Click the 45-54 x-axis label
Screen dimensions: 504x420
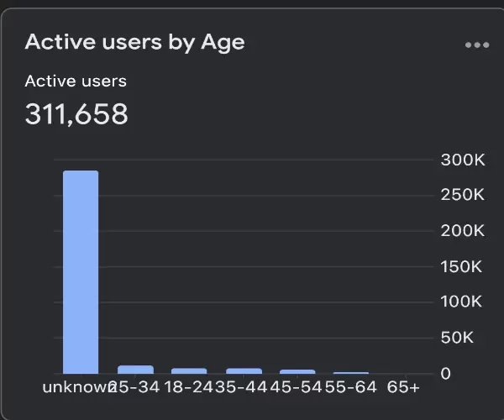click(x=297, y=387)
